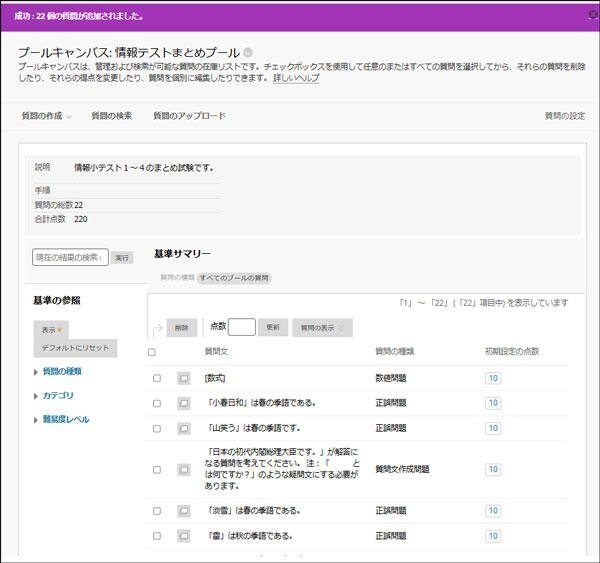The height and width of the screenshot is (563, 600).
Task: Click 「淡雪」は春の季語である question text
Action: [254, 511]
